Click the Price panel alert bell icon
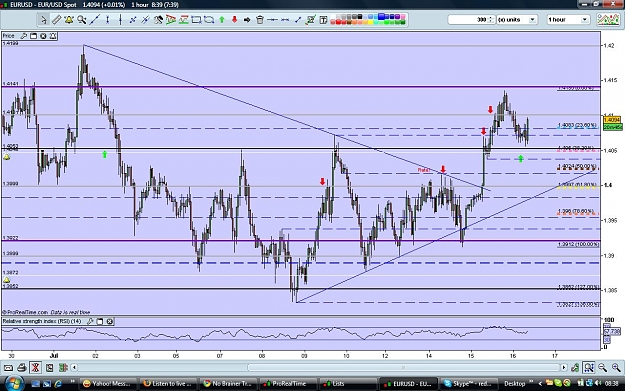 point(53,36)
